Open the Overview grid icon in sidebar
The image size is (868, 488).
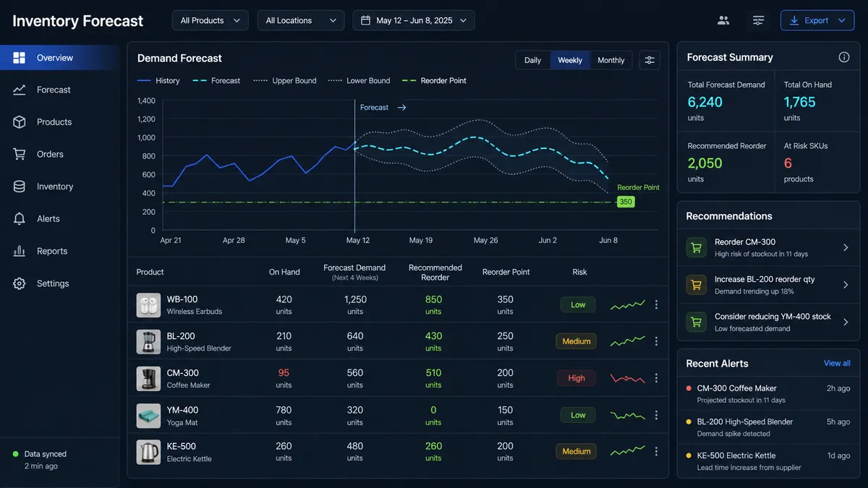coord(20,58)
